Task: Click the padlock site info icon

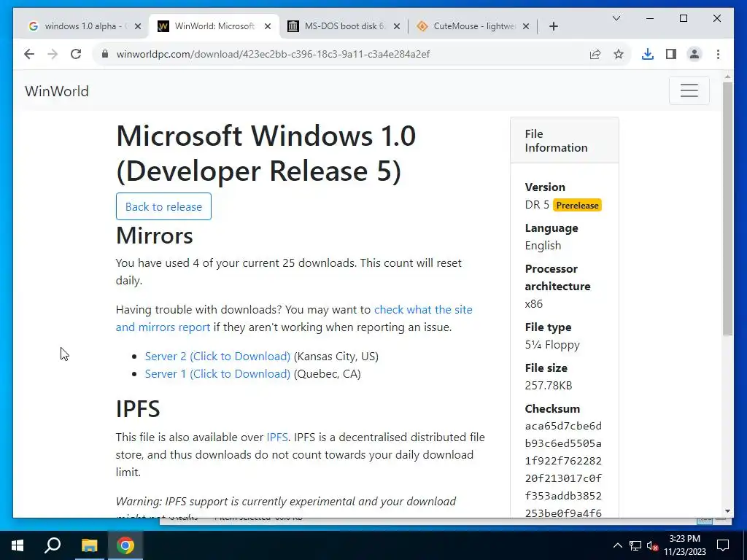Action: pyautogui.click(x=105, y=54)
